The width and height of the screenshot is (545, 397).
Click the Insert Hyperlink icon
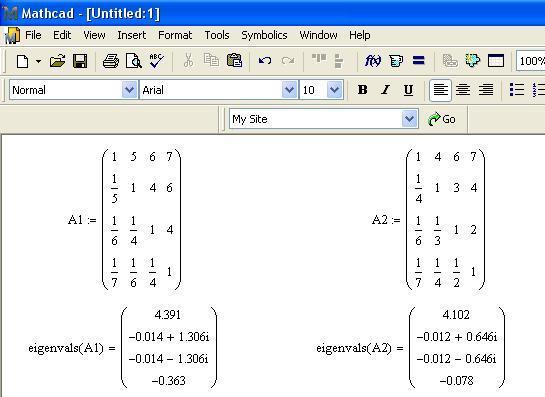450,61
